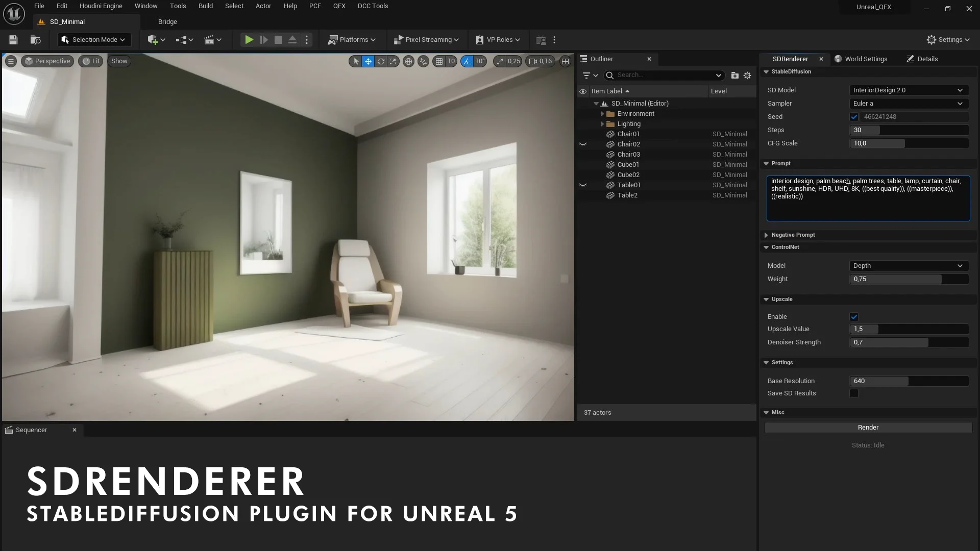Open the ControlNet Model dropdown showing Depth
Image resolution: width=980 pixels, height=551 pixels.
[x=908, y=265]
